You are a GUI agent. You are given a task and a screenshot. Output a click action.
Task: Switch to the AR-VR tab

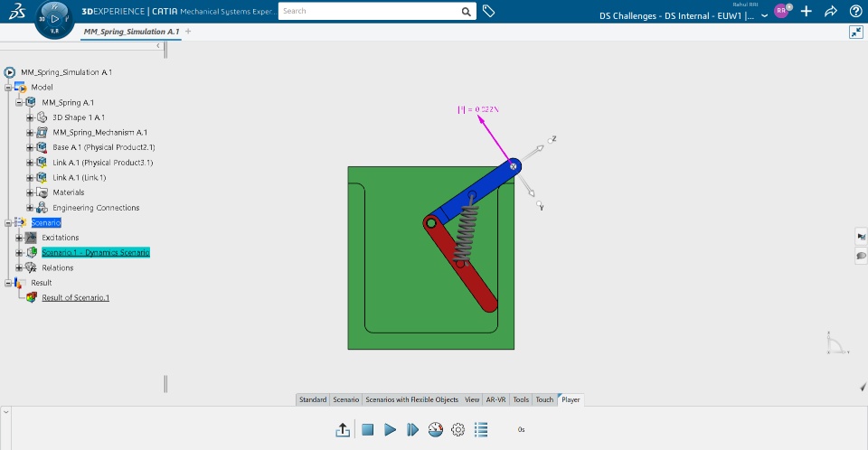point(496,399)
